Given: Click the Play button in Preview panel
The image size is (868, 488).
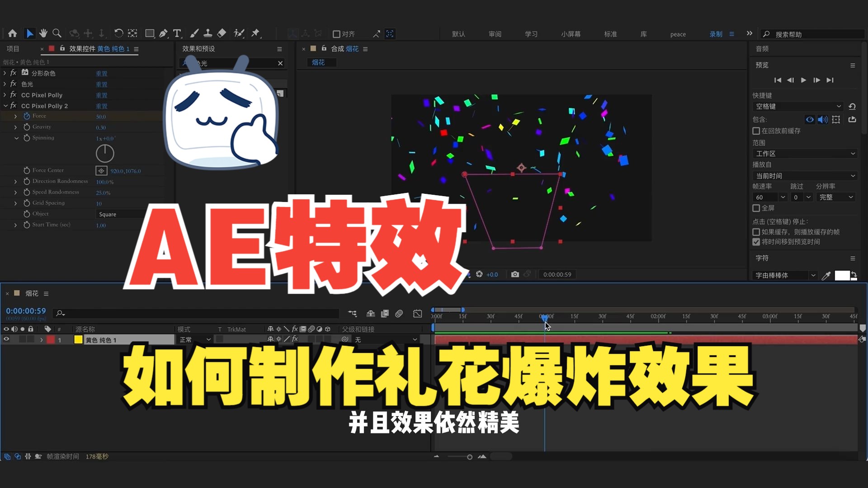Looking at the screenshot, I should (x=803, y=80).
